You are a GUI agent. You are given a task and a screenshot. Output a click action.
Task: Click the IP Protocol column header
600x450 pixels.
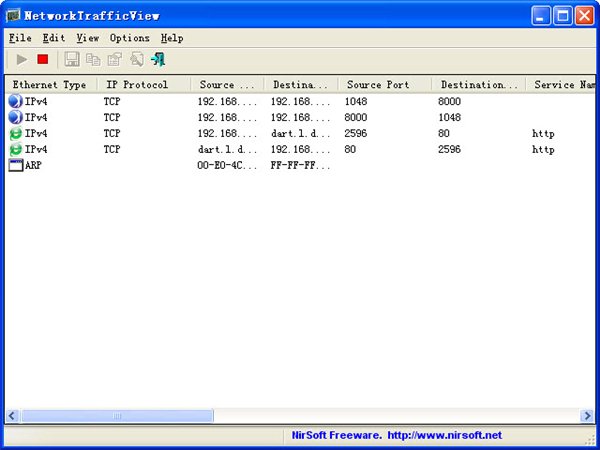point(144,85)
